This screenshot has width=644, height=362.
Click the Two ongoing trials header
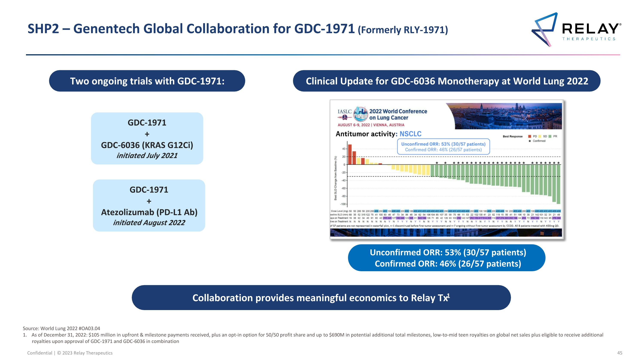(x=147, y=81)
